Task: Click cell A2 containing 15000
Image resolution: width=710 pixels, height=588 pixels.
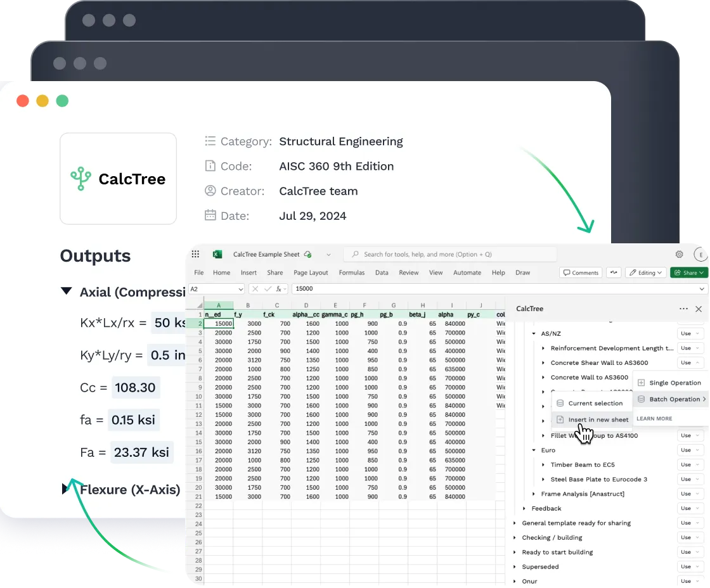Action: tap(219, 324)
